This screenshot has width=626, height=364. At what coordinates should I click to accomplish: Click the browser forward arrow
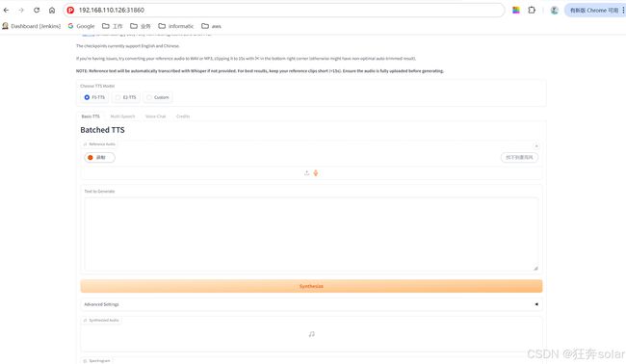21,10
